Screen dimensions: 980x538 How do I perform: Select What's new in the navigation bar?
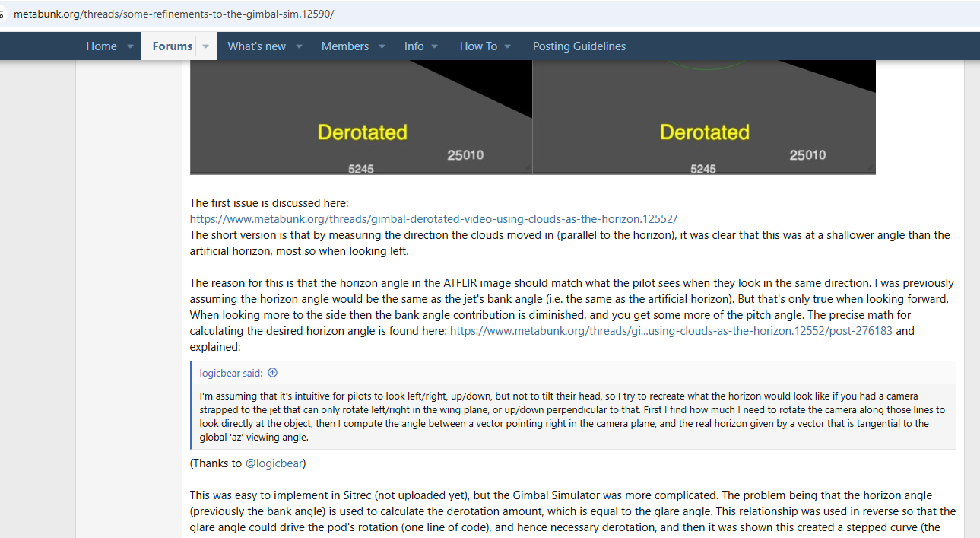[x=256, y=46]
